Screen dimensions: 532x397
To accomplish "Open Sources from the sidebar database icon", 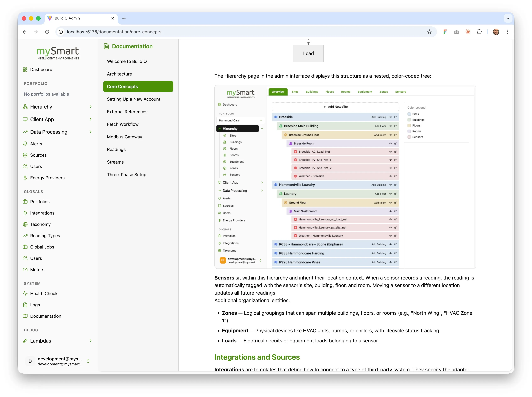I will (x=25, y=155).
